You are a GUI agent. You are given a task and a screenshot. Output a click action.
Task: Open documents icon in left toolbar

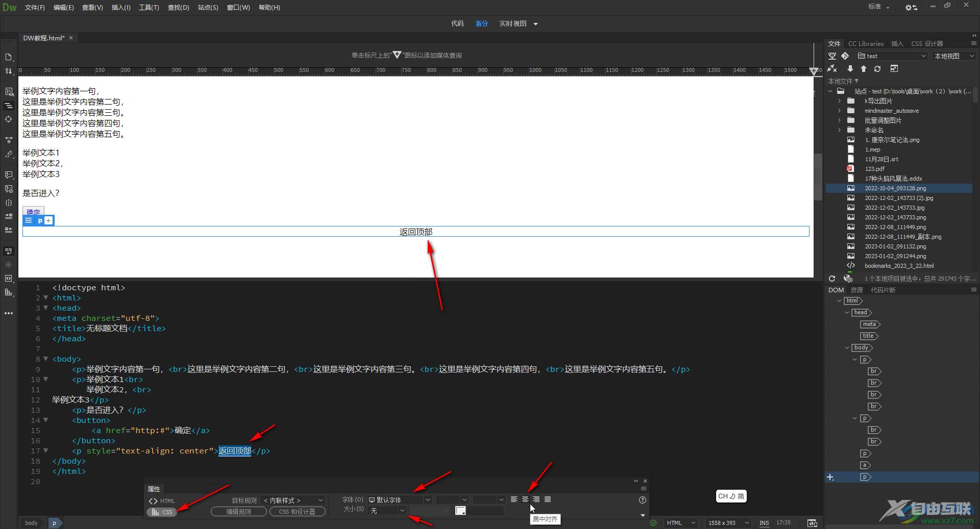(x=9, y=57)
